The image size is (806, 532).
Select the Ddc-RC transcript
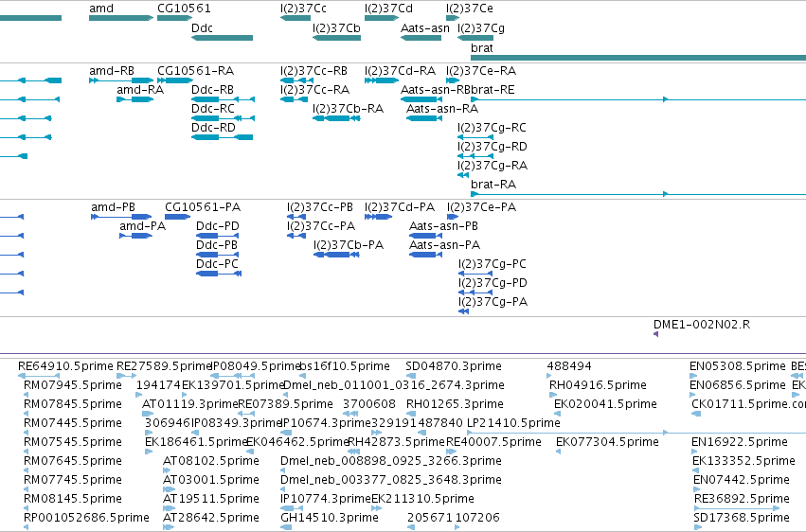click(224, 118)
